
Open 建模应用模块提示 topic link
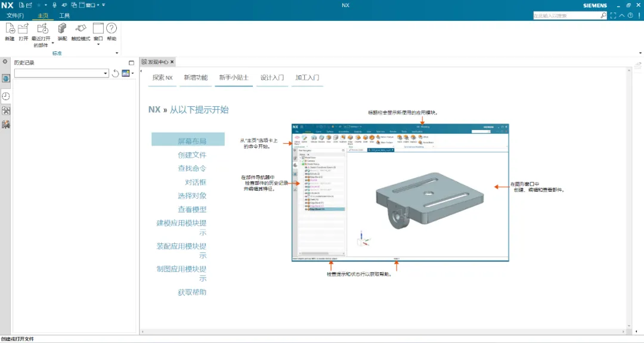pyautogui.click(x=181, y=227)
